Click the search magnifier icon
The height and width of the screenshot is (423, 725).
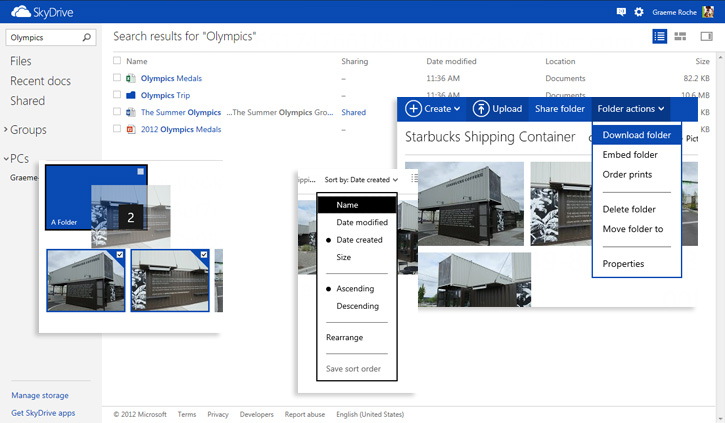coord(87,37)
